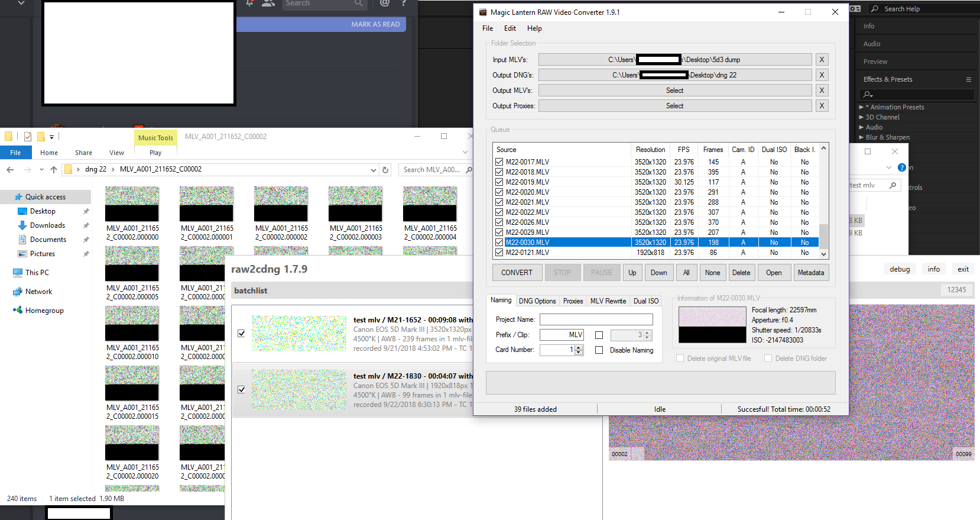Enable the Disable Naming checkbox
The image size is (980, 520).
(599, 350)
